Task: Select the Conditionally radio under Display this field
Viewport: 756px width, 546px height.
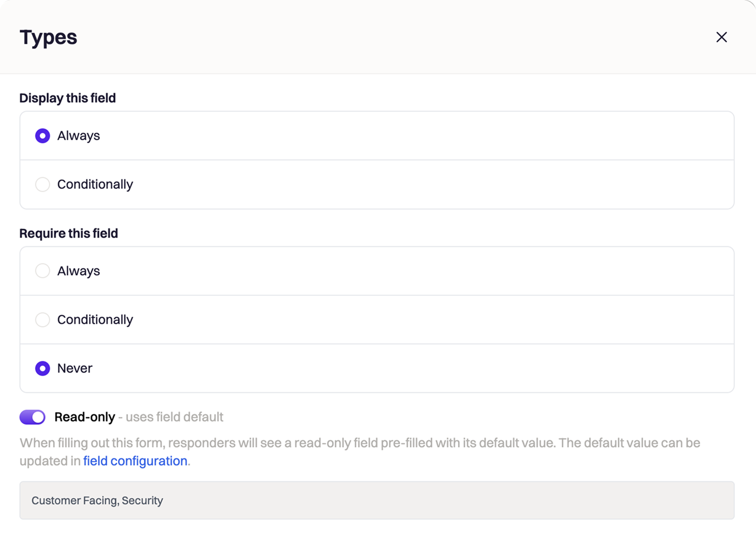Action: tap(43, 184)
